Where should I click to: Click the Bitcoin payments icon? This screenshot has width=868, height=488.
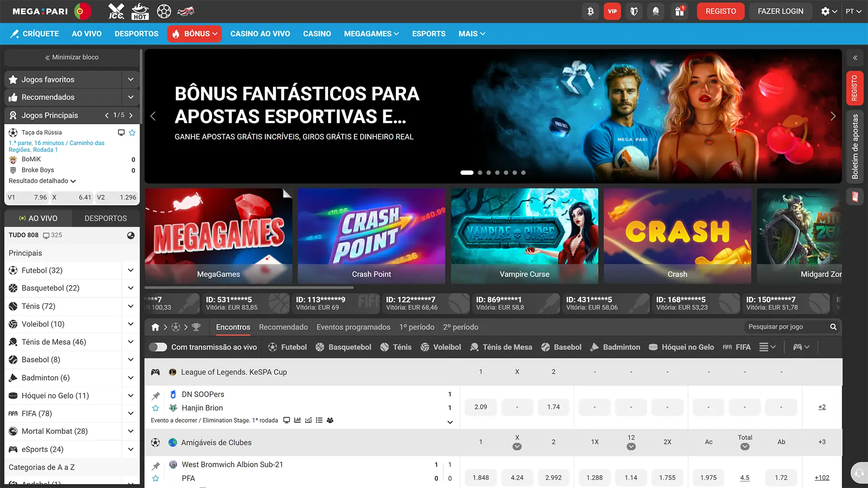(x=590, y=11)
